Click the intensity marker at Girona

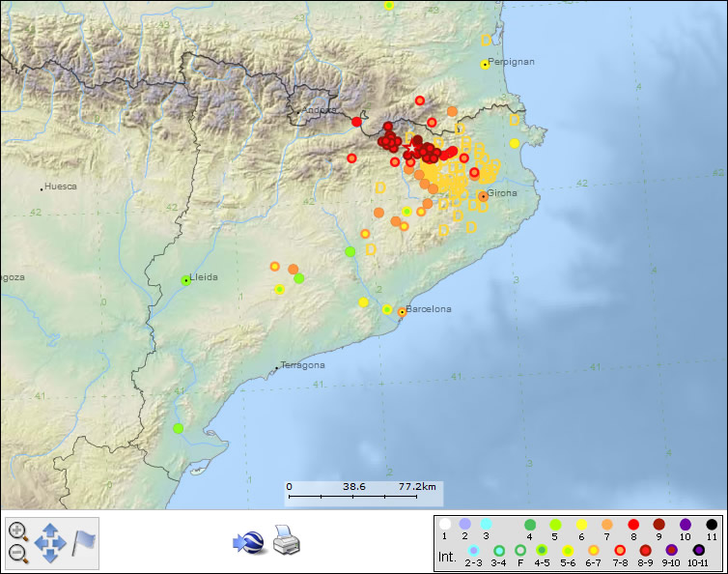coord(482,196)
